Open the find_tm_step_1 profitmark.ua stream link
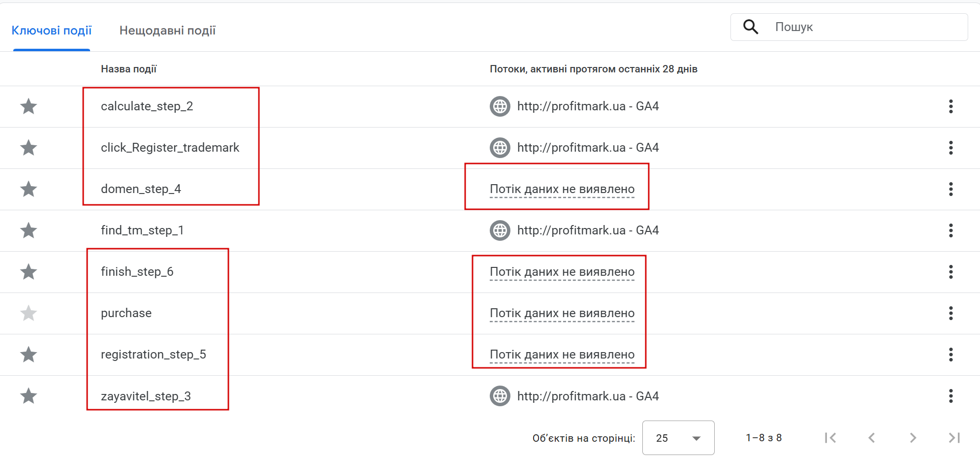Screen dimensions: 980x456 pos(588,230)
